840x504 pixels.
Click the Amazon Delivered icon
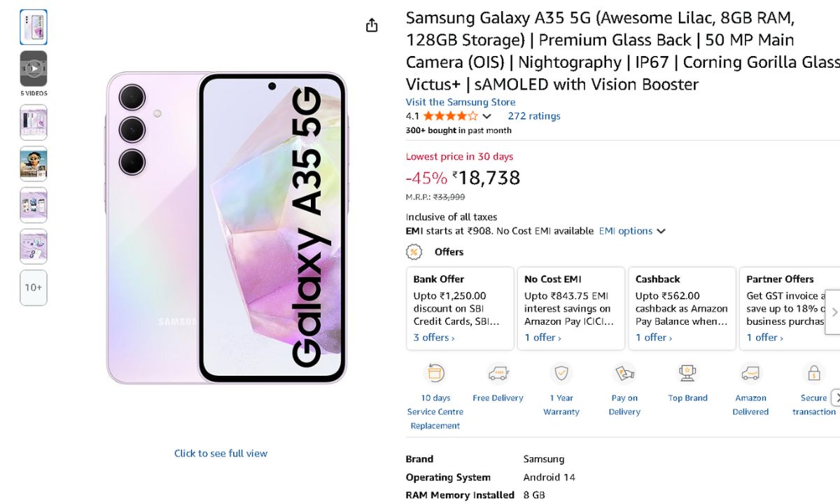coord(750,373)
